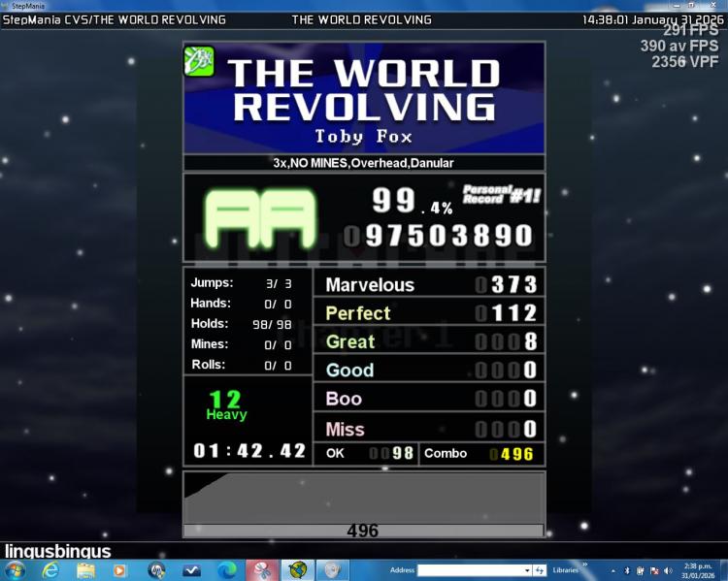Launch Microsoft Edge from the taskbar
The width and height of the screenshot is (728, 581).
pyautogui.click(x=226, y=570)
